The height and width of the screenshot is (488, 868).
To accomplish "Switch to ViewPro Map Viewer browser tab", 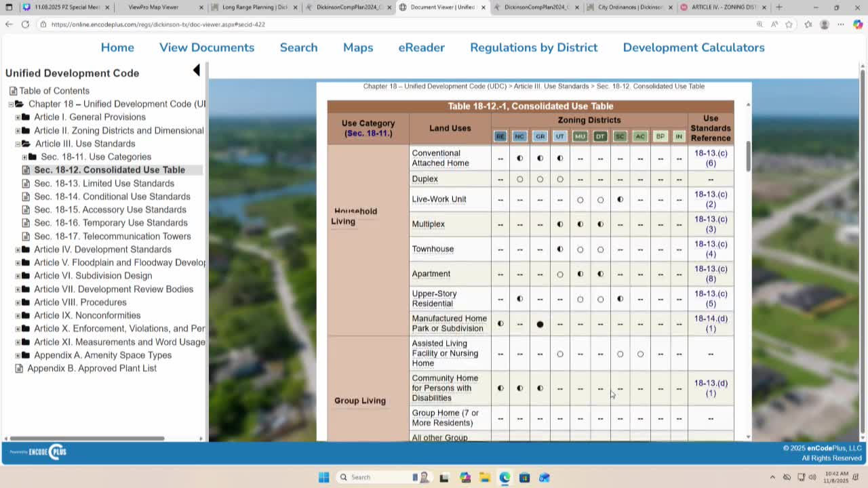I will point(153,7).
